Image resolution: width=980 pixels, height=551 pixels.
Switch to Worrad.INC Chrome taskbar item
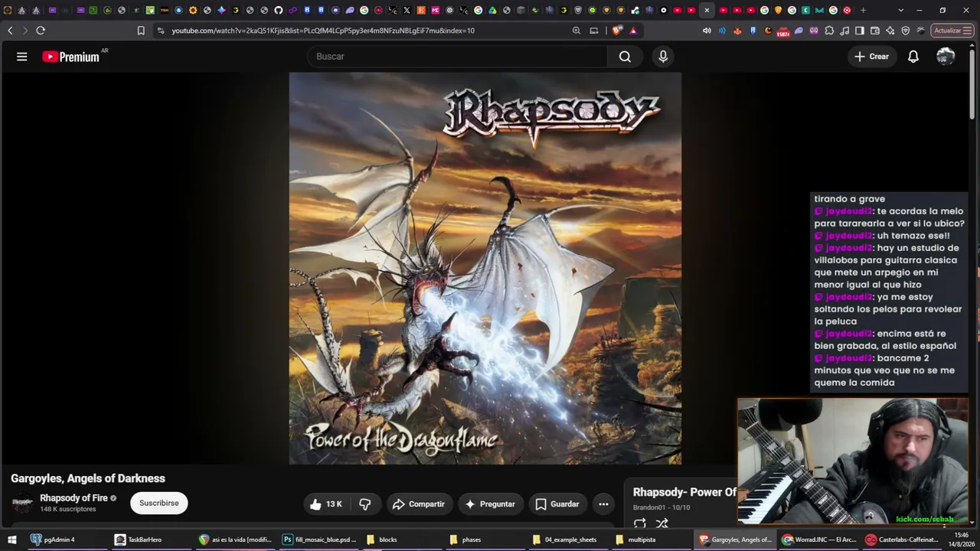point(818,540)
